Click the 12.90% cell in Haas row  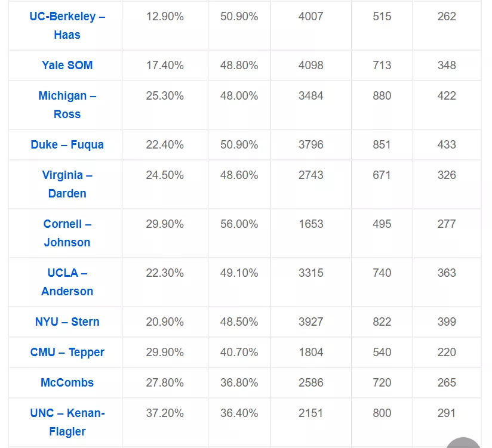point(165,17)
